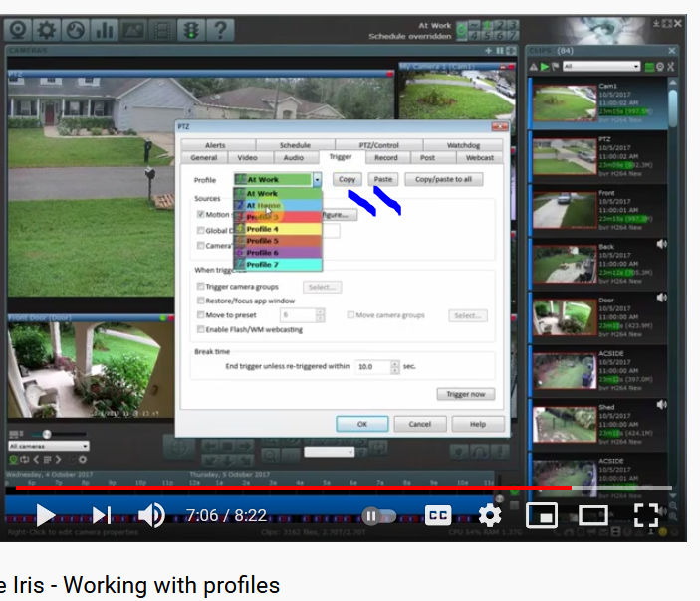700x601 pixels.
Task: Enter full screen mode
Action: coord(646,515)
